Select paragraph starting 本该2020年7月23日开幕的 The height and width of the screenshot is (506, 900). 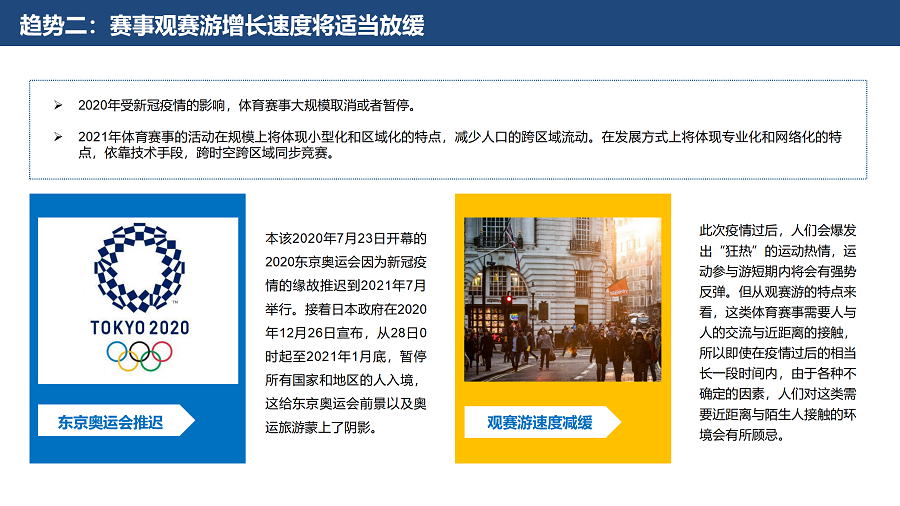[346, 333]
